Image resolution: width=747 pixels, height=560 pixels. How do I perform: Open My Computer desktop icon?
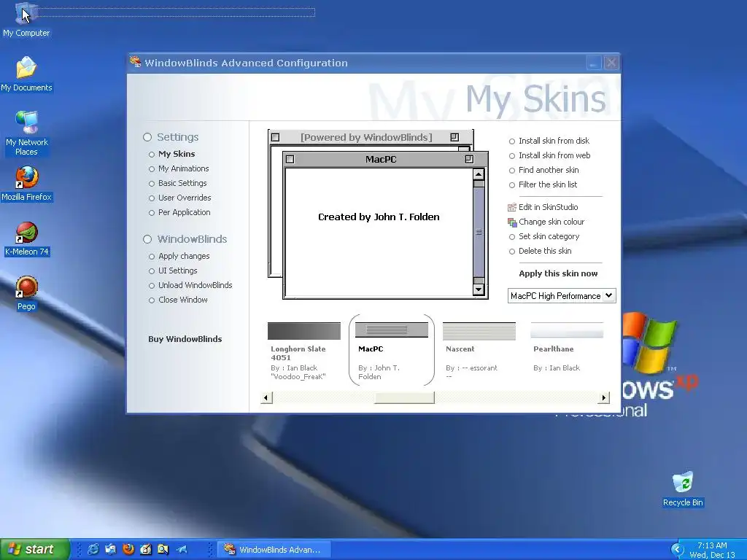[x=26, y=19]
